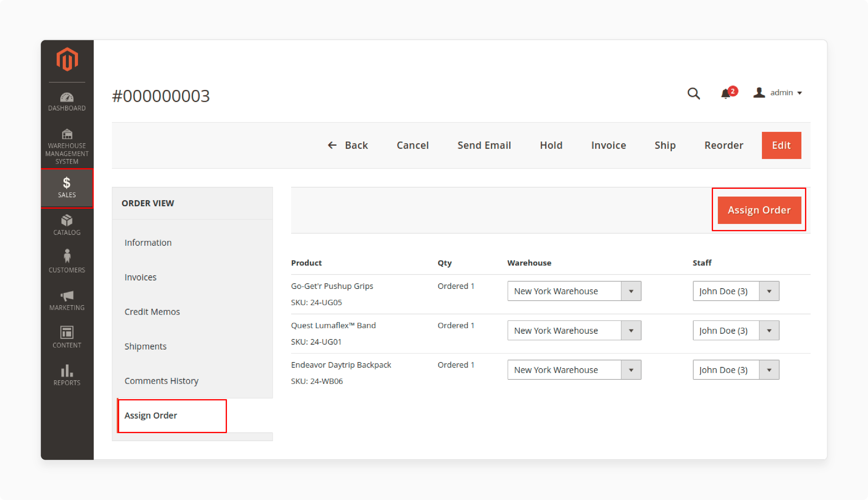Screen dimensions: 868x500
Task: Click the Warehouse column header
Action: click(x=529, y=263)
